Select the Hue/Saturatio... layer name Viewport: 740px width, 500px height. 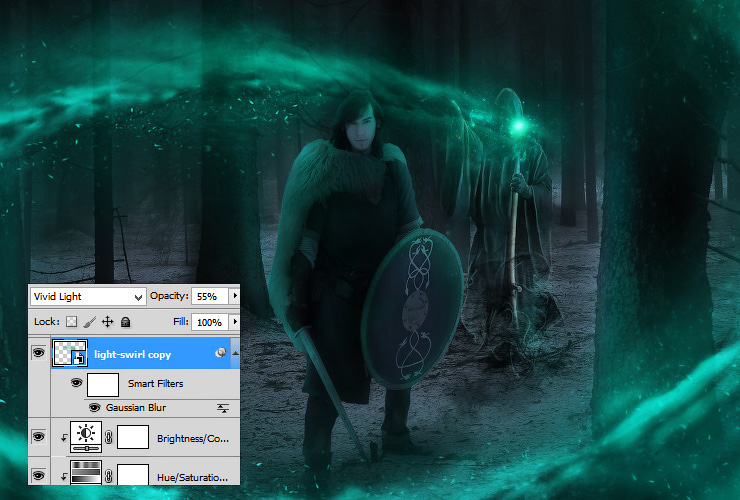point(193,477)
